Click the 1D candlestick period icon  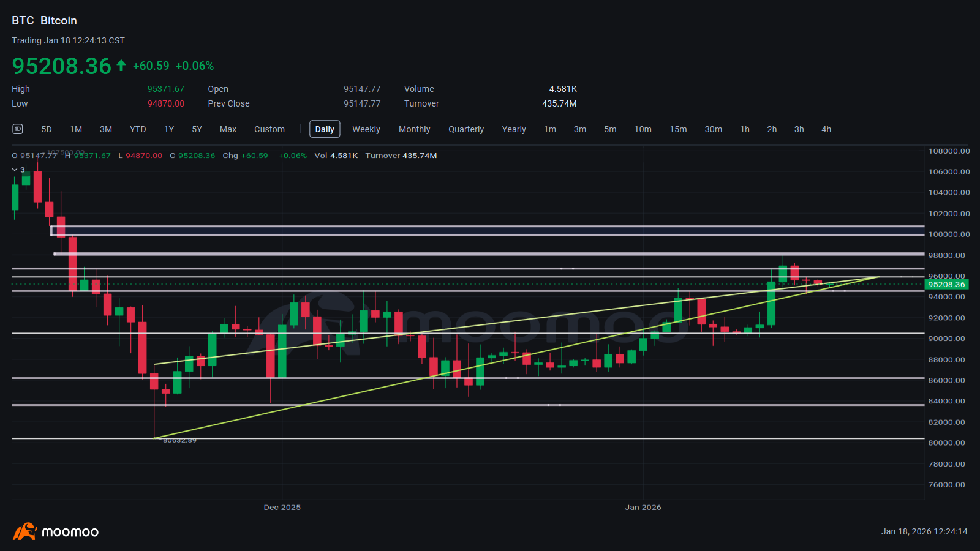[x=17, y=129]
